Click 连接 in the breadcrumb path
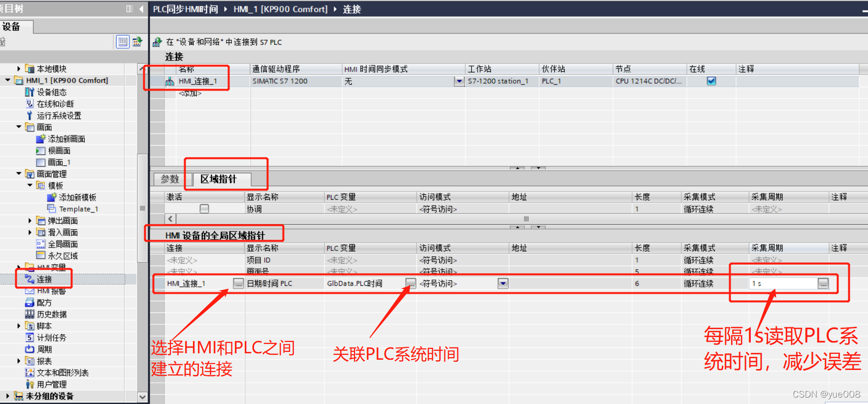Screen dimensions: 868x404 coord(352,9)
